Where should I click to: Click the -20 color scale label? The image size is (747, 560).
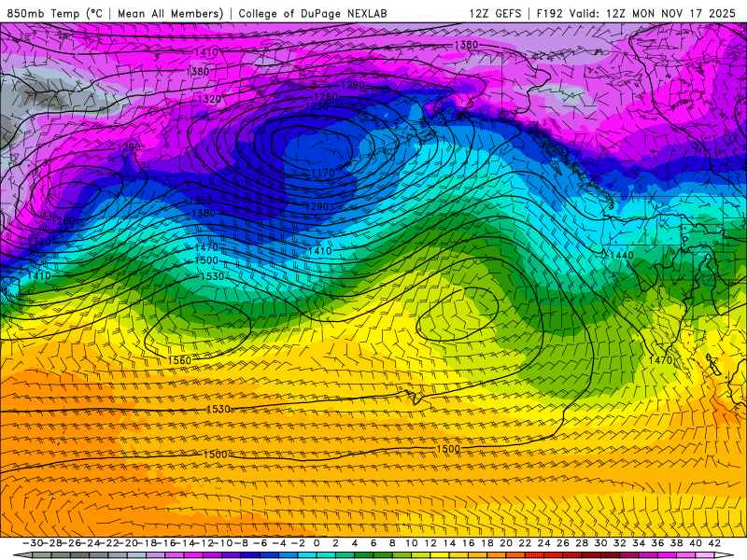(x=128, y=543)
